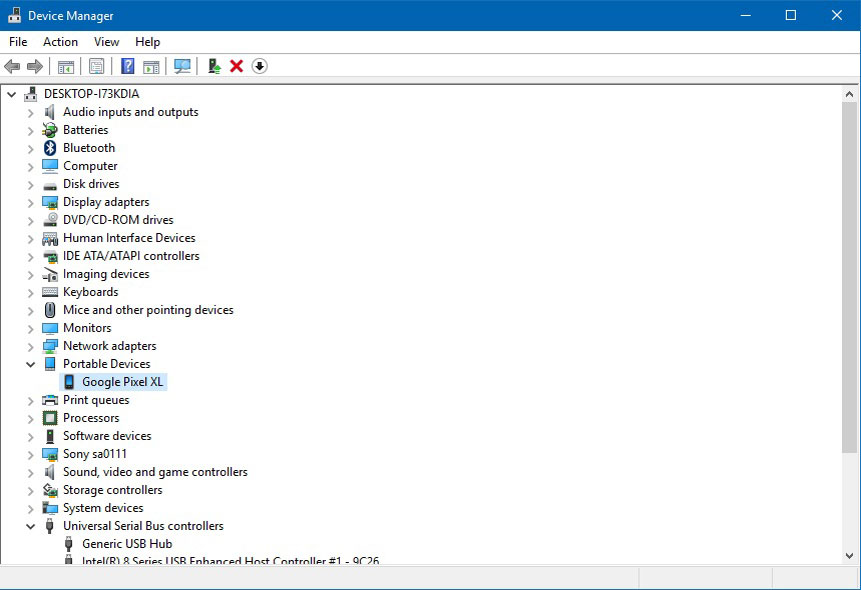Select the "DESKTOP-I73KDIA" computer name label
The image size is (861, 590).
(92, 94)
